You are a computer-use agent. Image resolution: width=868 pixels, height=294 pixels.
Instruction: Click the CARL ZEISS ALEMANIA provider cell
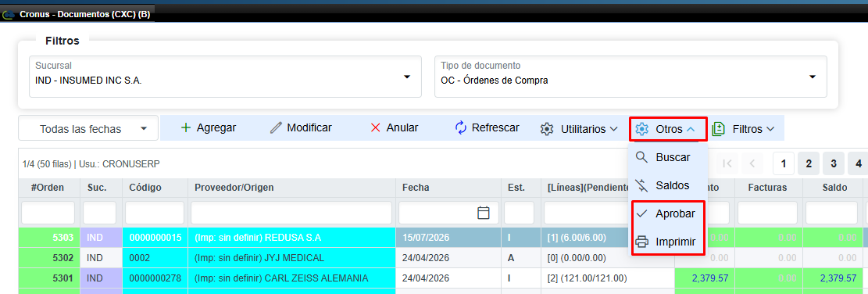click(x=291, y=278)
